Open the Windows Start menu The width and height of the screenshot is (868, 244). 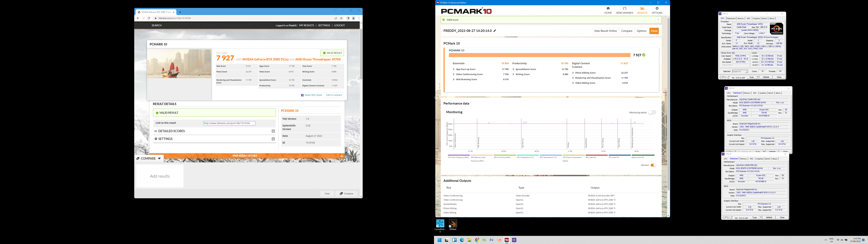439,240
